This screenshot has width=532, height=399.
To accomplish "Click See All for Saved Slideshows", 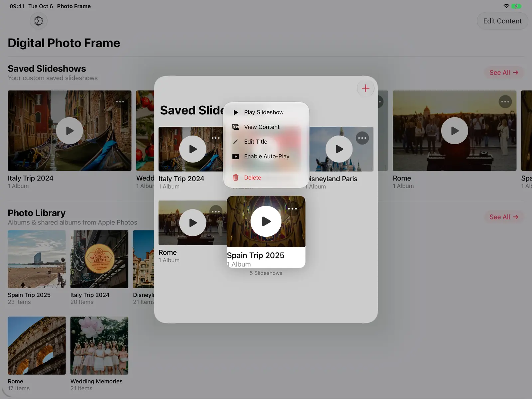I will (x=504, y=72).
